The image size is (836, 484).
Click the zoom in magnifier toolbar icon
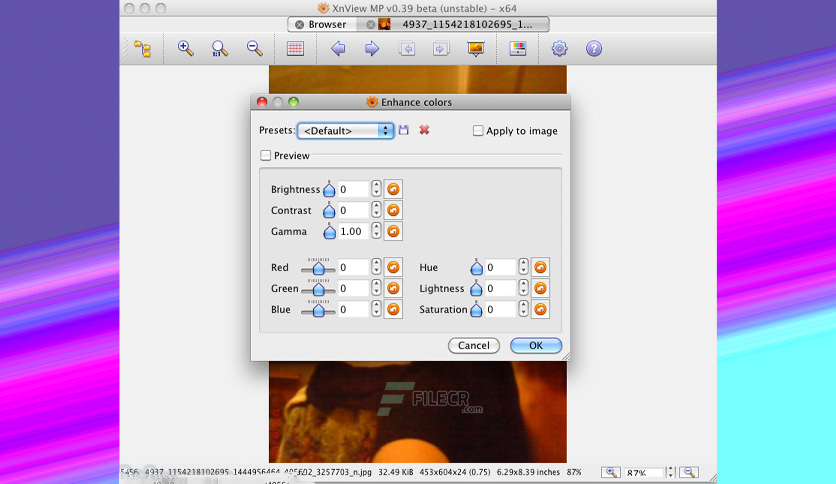point(185,49)
